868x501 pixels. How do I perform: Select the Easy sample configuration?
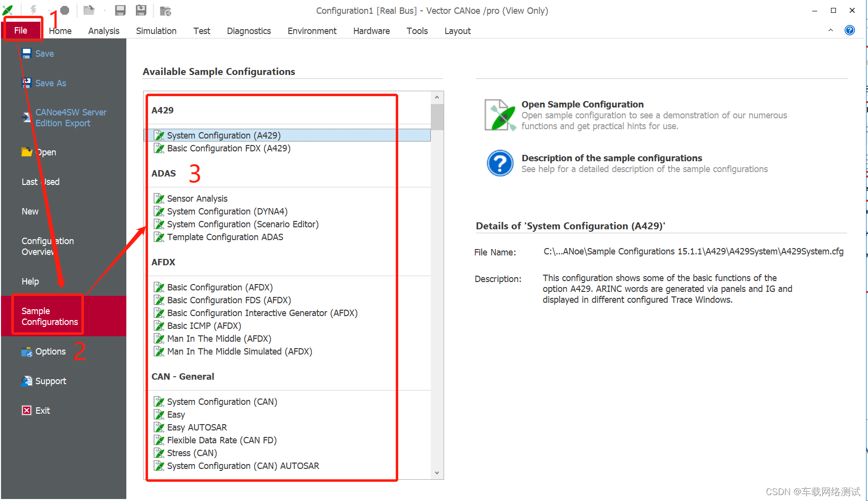click(x=176, y=415)
